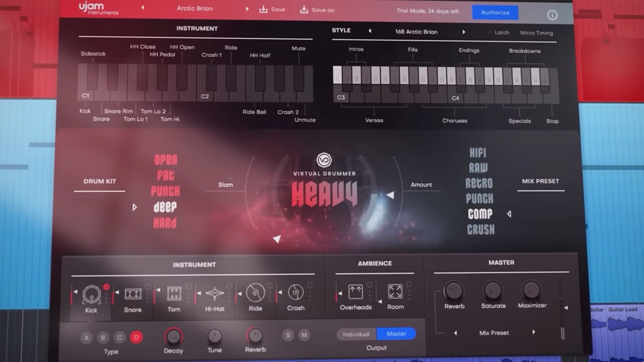
Task: Select the Room ambience icon
Action: (395, 291)
